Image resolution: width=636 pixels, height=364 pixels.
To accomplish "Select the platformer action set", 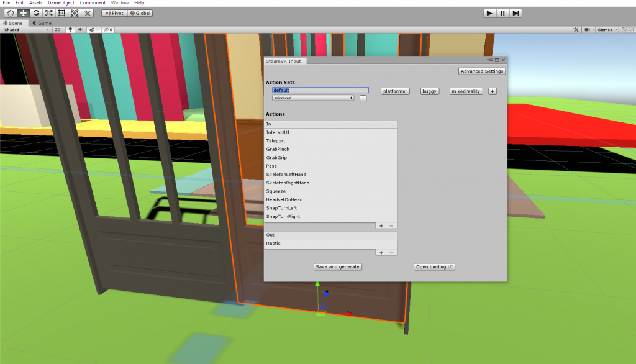I will (396, 91).
